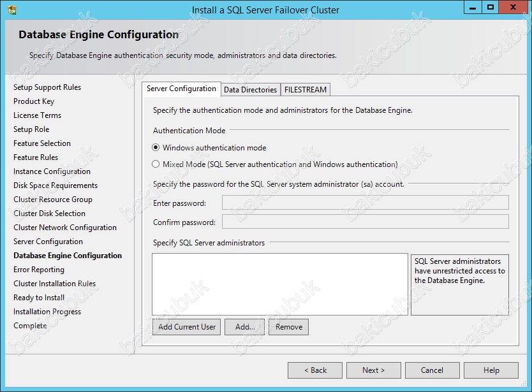Open the Data Directories tab
532x392 pixels.
[251, 90]
